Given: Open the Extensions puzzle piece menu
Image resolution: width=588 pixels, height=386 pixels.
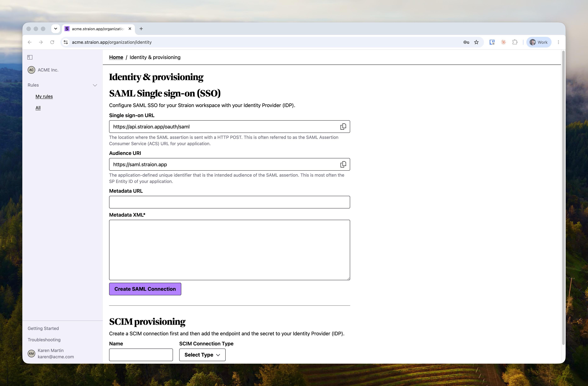Looking at the screenshot, I should click(515, 42).
